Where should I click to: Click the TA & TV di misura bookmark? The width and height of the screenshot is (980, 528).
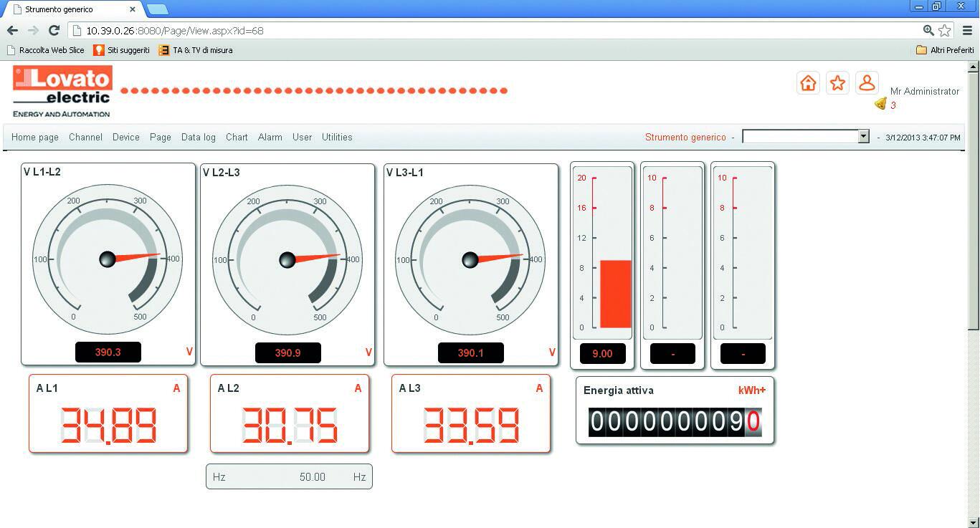(196, 50)
